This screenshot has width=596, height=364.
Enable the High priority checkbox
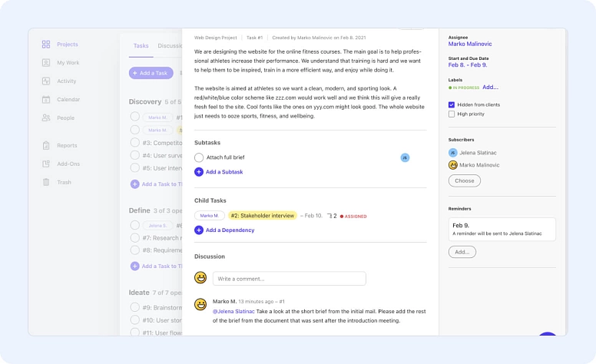452,114
